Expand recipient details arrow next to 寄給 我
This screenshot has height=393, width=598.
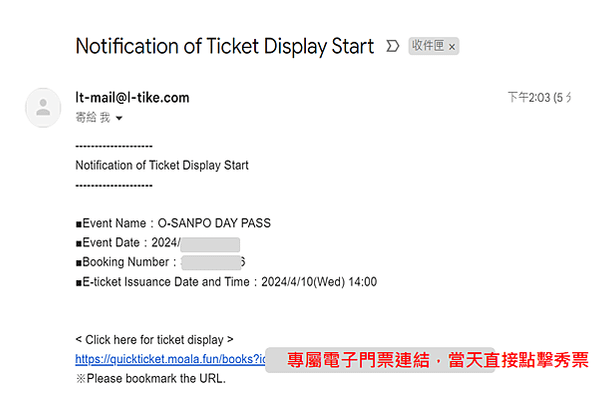click(x=119, y=118)
